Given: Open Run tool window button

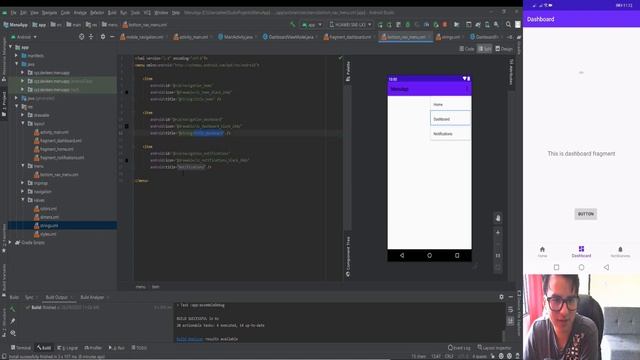Looking at the screenshot, I should click(x=117, y=348).
